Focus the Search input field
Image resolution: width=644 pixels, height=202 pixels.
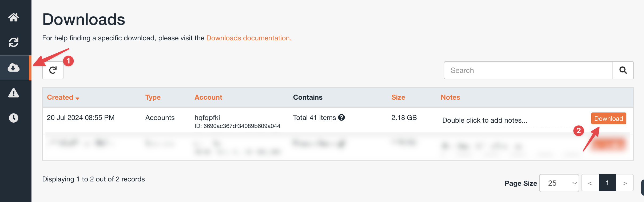528,70
